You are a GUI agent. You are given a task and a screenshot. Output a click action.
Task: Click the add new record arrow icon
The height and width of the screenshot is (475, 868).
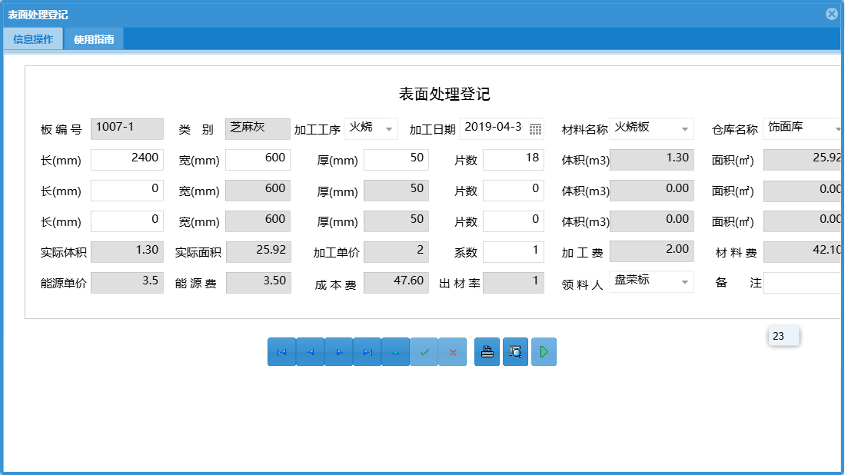coord(396,351)
